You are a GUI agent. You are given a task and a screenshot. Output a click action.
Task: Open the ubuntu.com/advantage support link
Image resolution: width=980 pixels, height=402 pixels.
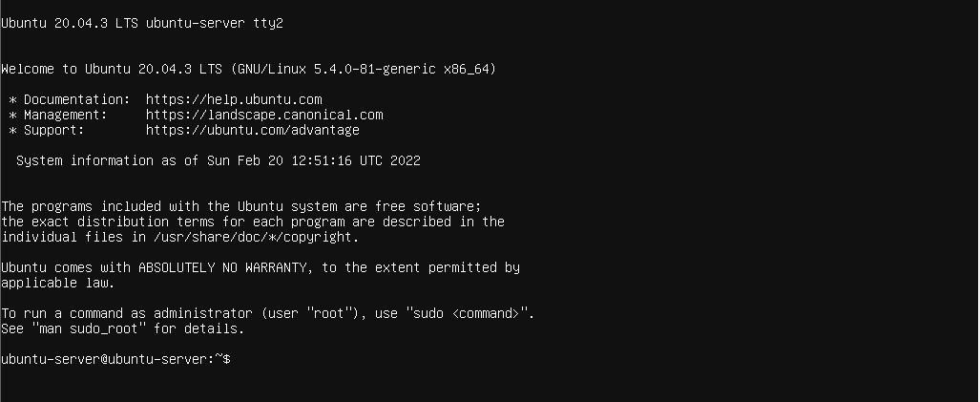(x=252, y=130)
